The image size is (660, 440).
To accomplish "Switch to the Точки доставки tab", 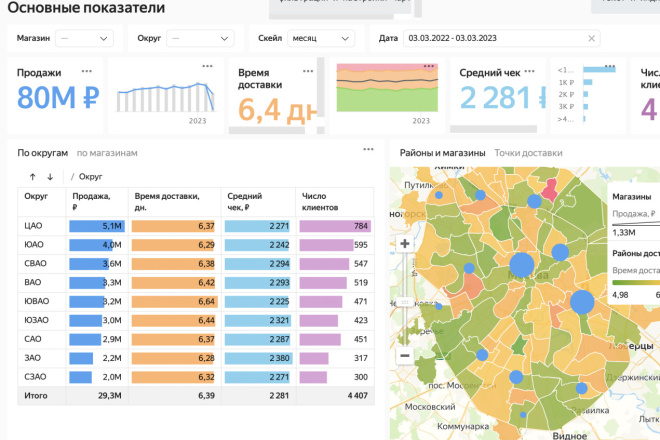I will click(528, 153).
